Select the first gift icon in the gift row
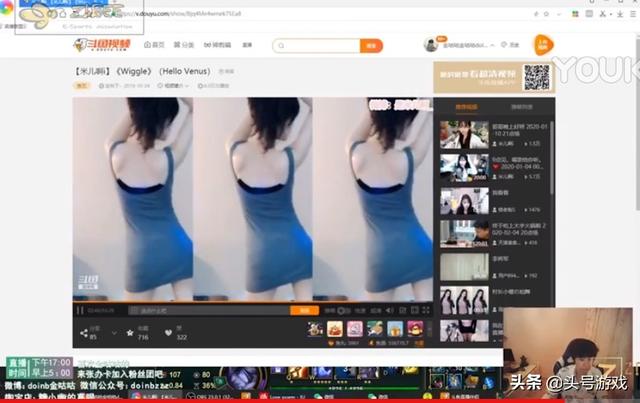The width and height of the screenshot is (640, 403). tap(315, 329)
